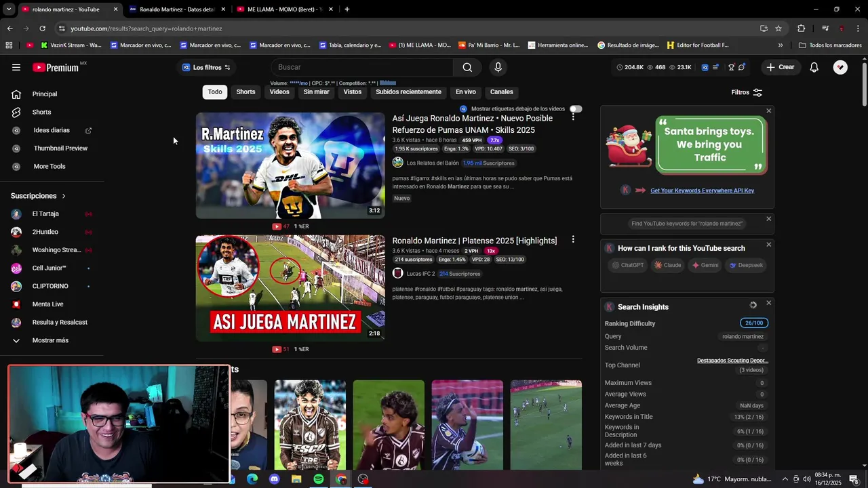Open Search Insights settings gear
The width and height of the screenshot is (868, 488).
pyautogui.click(x=753, y=305)
